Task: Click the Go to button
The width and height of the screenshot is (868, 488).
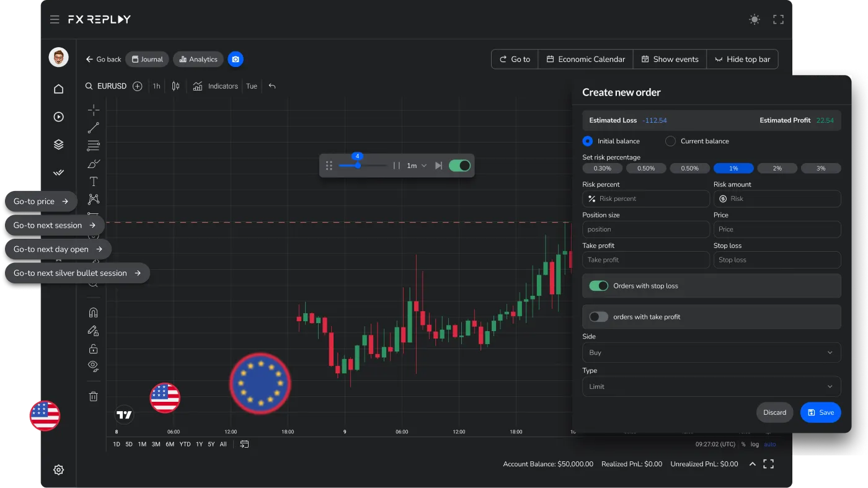Action: pos(515,59)
